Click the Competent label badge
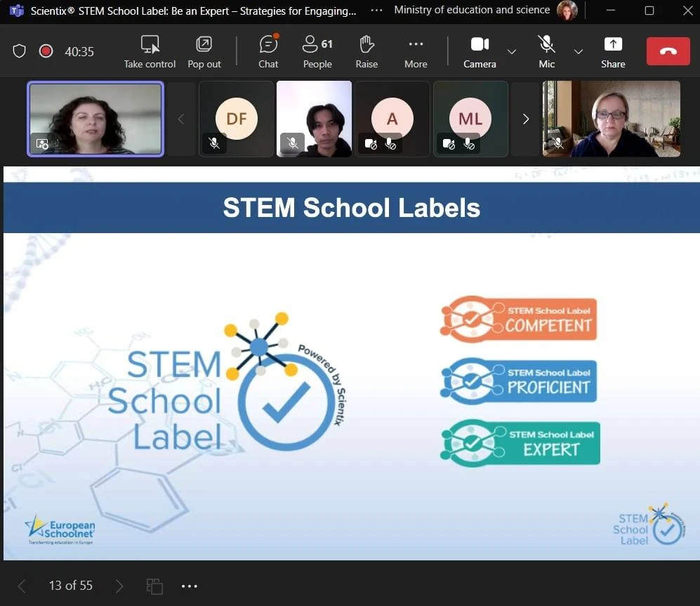 [518, 319]
